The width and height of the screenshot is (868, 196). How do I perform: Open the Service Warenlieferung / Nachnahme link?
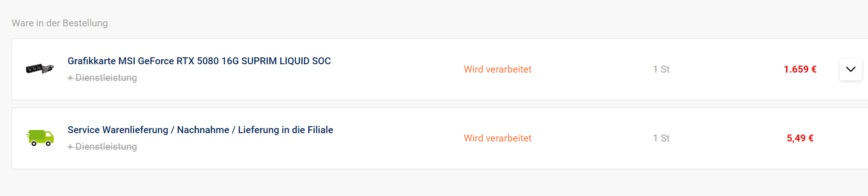[200, 130]
